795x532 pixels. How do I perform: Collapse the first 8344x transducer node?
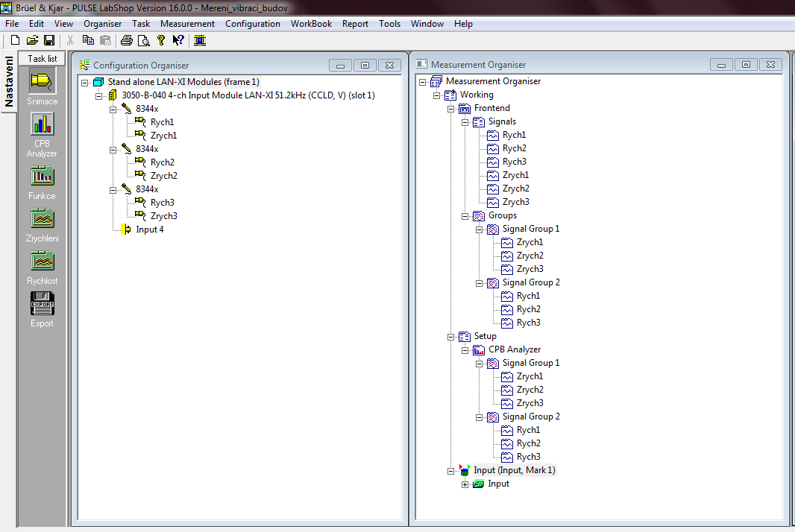click(113, 110)
